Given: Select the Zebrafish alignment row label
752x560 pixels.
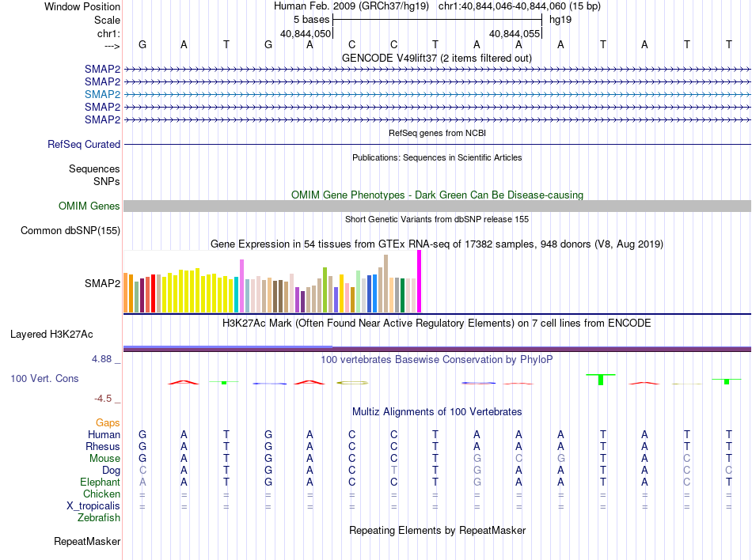Looking at the screenshot, I should click(x=99, y=518).
